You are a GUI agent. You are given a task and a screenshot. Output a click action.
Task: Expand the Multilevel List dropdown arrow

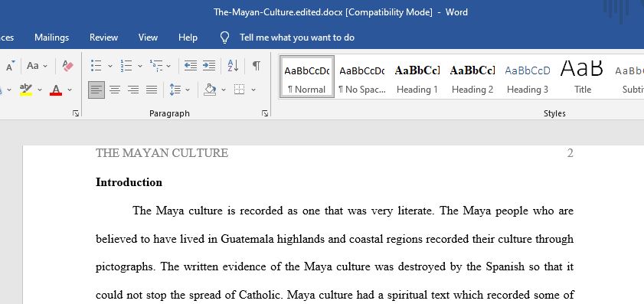(168, 66)
